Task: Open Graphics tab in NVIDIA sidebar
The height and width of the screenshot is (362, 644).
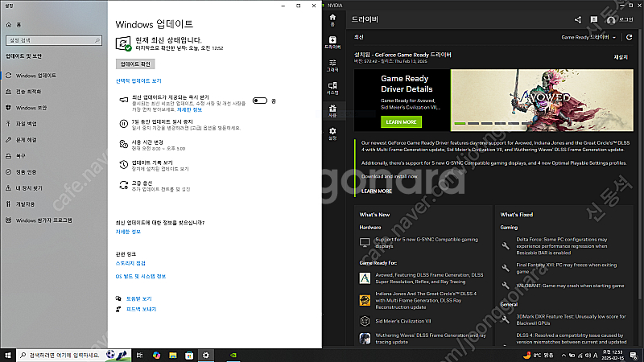Action: click(332, 65)
